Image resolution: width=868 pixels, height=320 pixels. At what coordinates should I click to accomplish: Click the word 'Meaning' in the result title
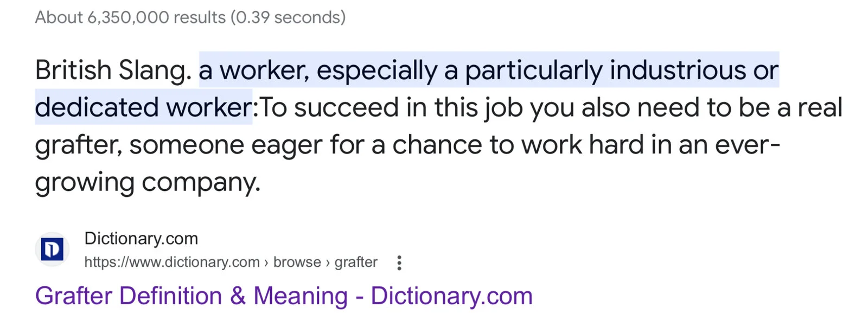pos(301,296)
